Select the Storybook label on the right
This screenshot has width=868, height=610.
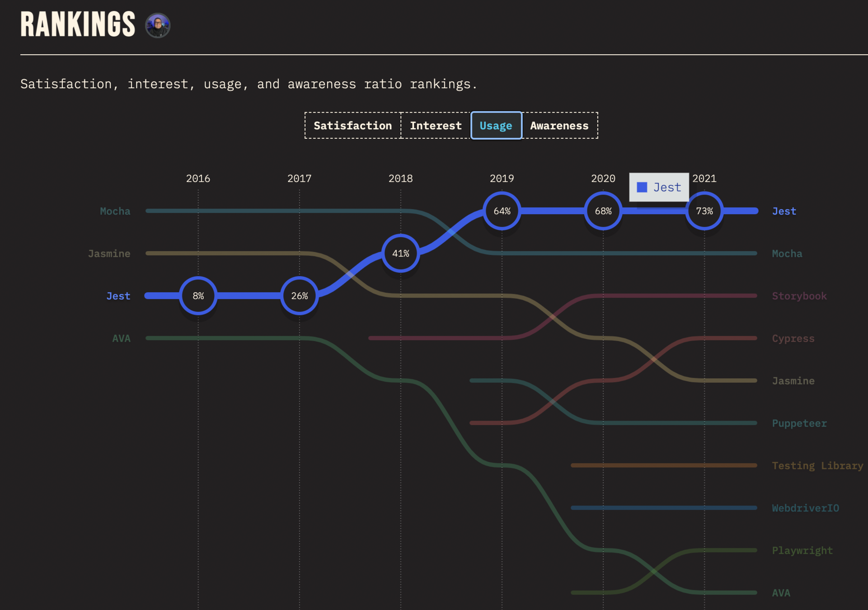799,296
